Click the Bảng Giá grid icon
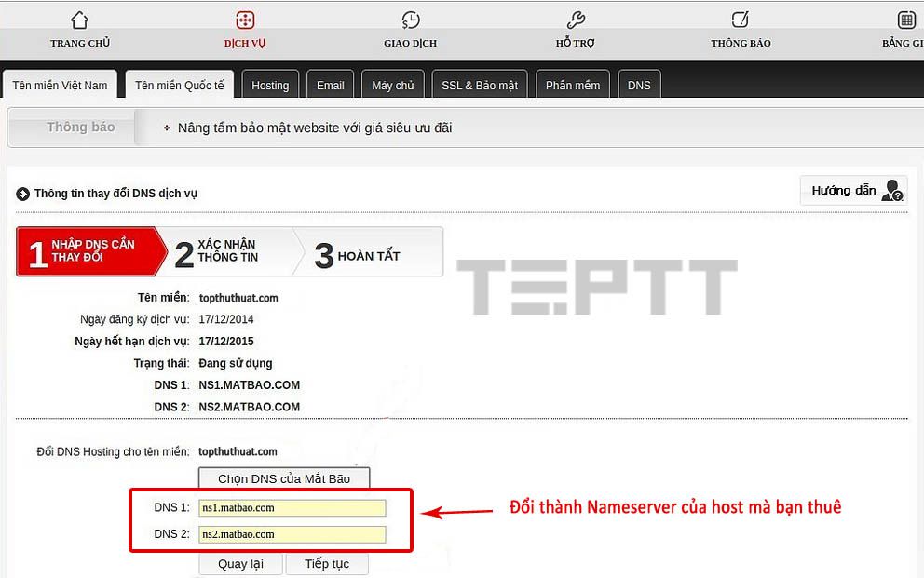Screen dimensions: 924x578 [906, 20]
